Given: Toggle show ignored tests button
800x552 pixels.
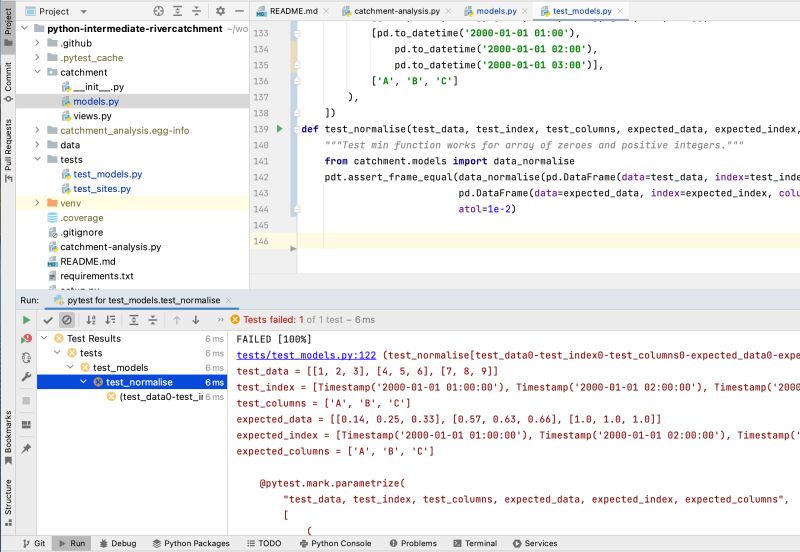Looking at the screenshot, I should pos(67,320).
